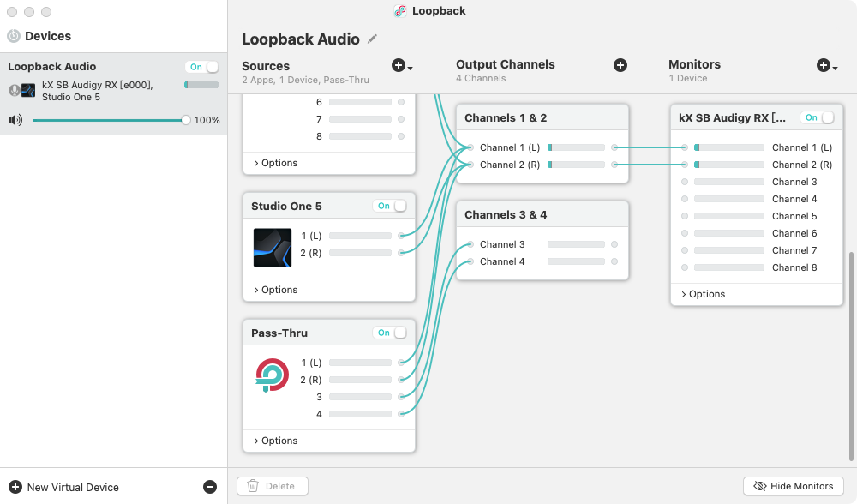
Task: Click the Studio One 5 app icon
Action: tap(273, 248)
